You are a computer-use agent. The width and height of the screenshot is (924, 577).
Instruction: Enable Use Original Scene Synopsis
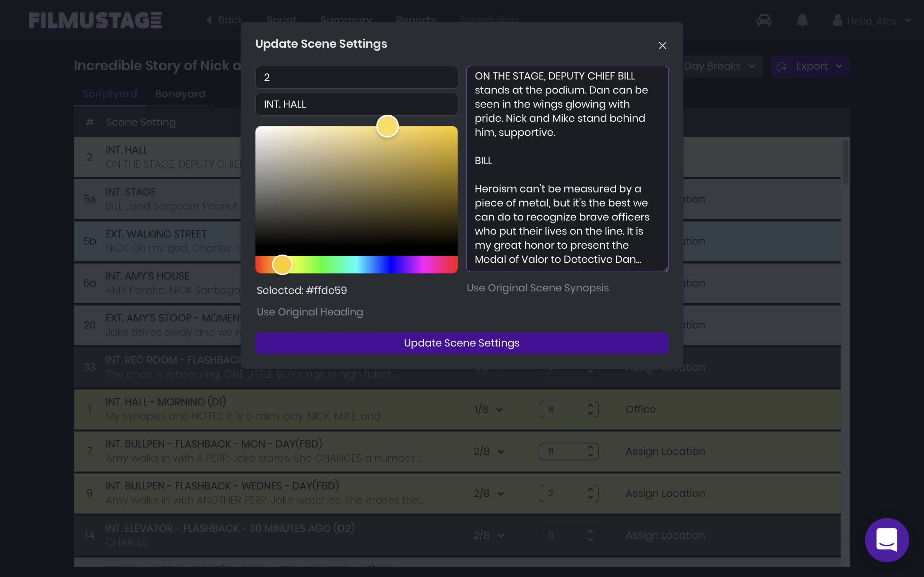(537, 288)
